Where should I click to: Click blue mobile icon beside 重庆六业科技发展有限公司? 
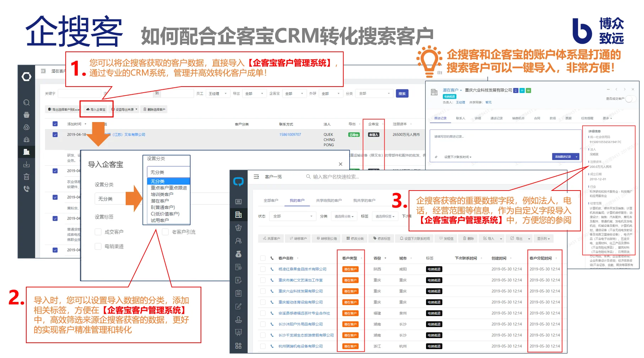[516, 90]
